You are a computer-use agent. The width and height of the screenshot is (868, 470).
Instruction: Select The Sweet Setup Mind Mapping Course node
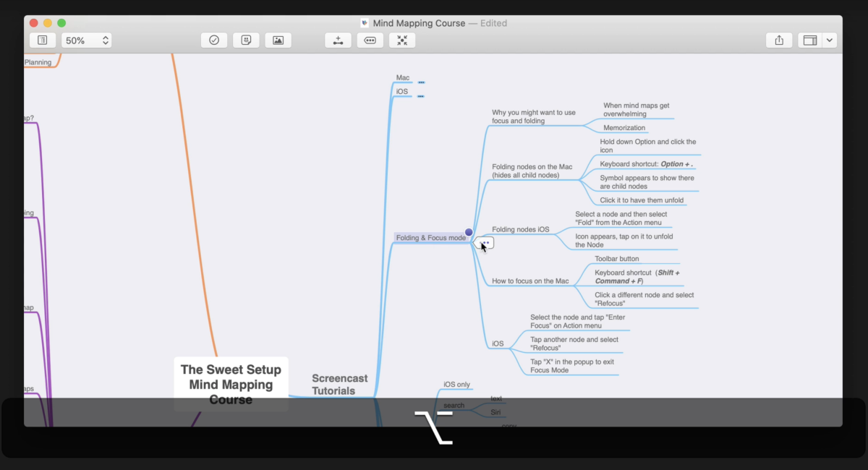click(x=231, y=384)
